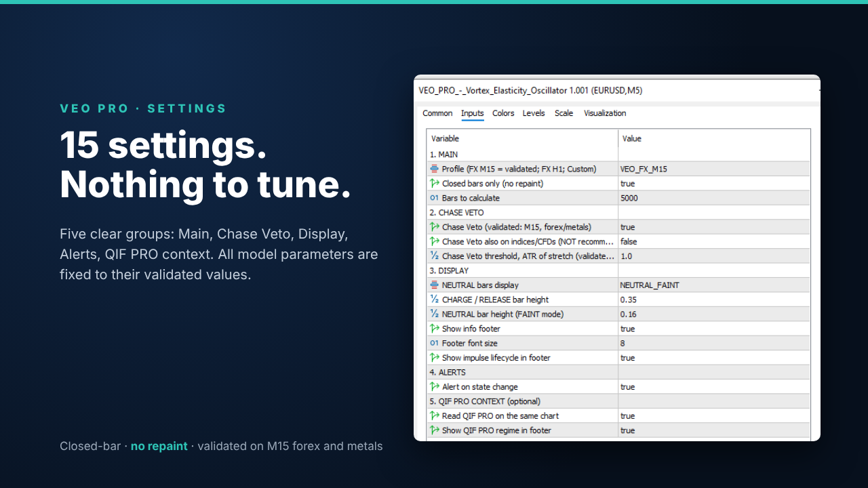Click the bool icon for Chase Veto indices/CFDs
Viewport: 868px width, 488px height.
(435, 241)
